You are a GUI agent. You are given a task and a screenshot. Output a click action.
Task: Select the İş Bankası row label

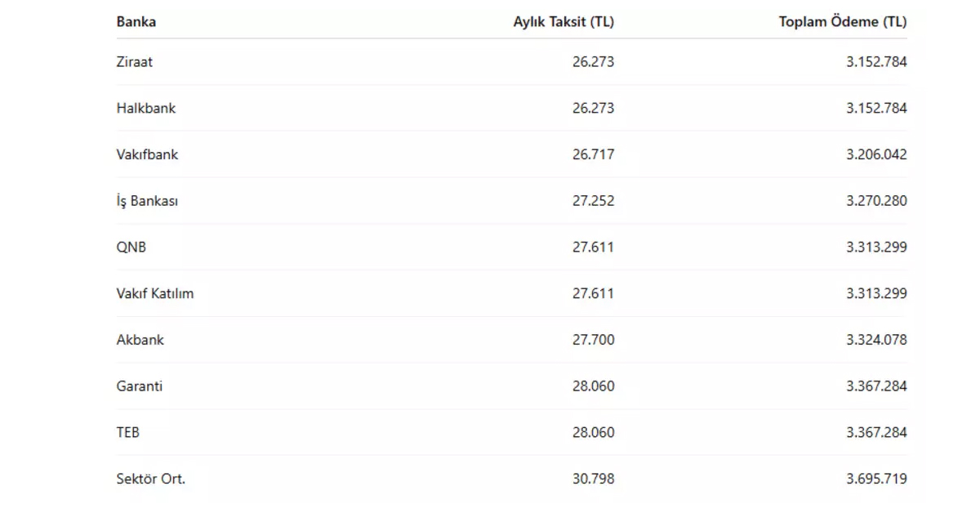coord(147,201)
